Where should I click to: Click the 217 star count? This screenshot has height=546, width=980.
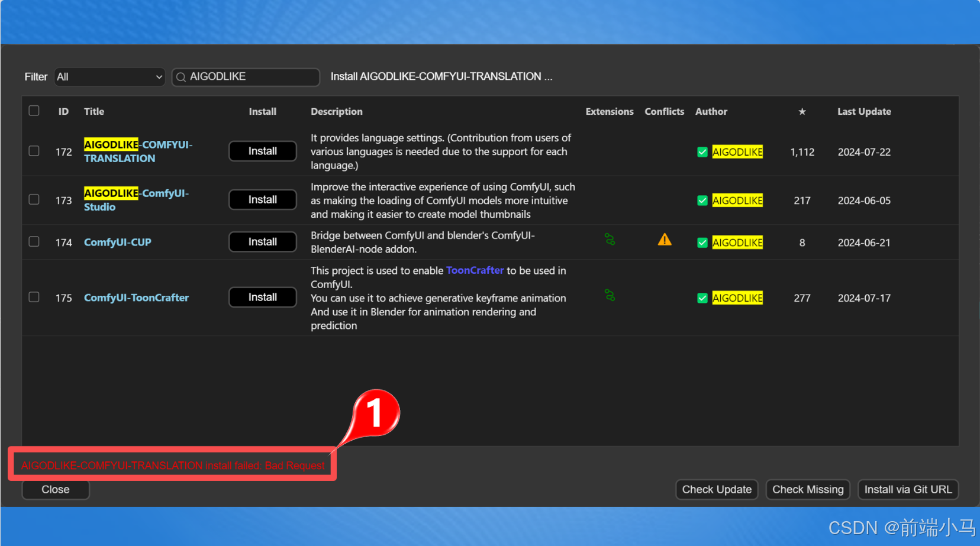pyautogui.click(x=802, y=201)
